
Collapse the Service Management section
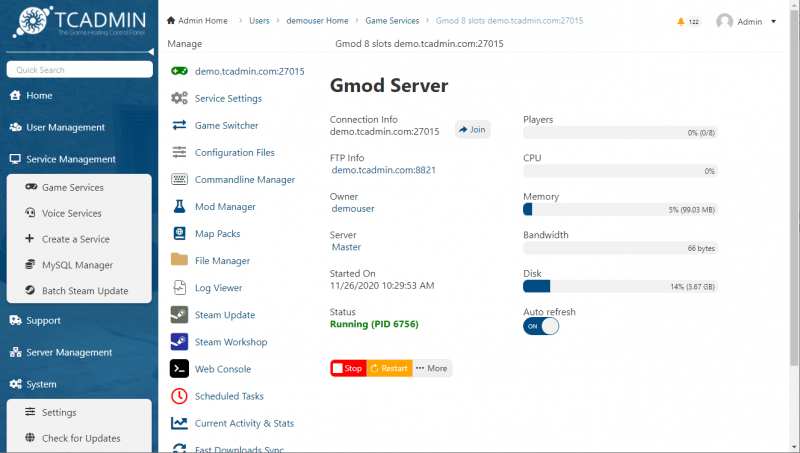pyautogui.click(x=70, y=159)
